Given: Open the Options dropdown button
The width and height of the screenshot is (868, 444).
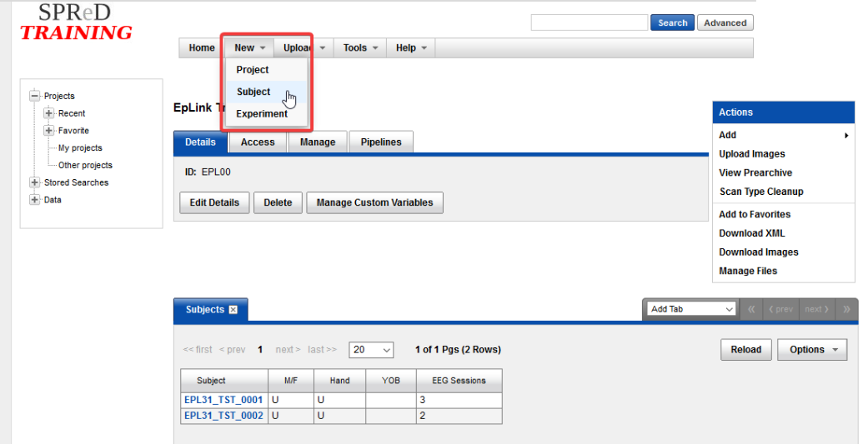Looking at the screenshot, I should [x=813, y=350].
